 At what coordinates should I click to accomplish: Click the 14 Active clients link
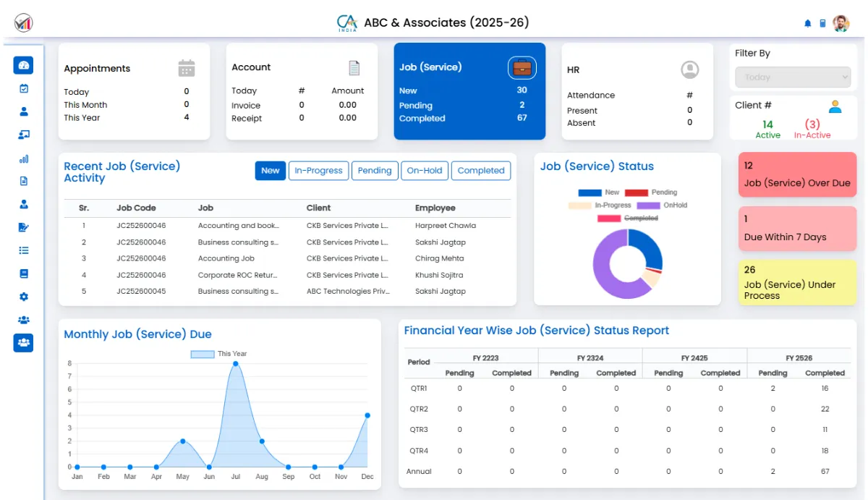click(x=767, y=130)
